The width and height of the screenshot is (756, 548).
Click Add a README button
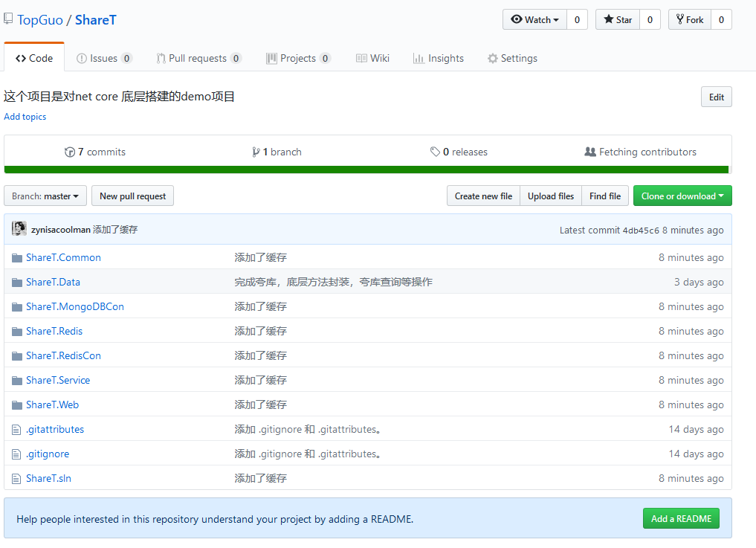(x=681, y=518)
